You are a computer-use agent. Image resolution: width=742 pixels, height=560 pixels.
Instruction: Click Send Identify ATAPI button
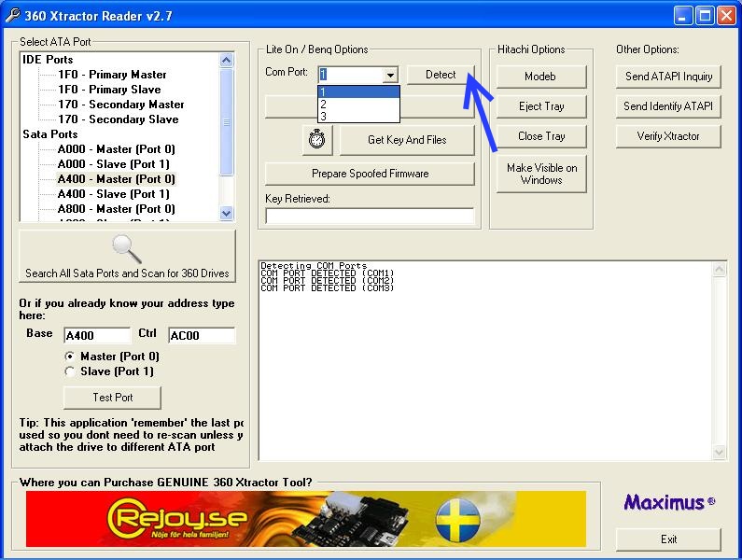click(668, 106)
